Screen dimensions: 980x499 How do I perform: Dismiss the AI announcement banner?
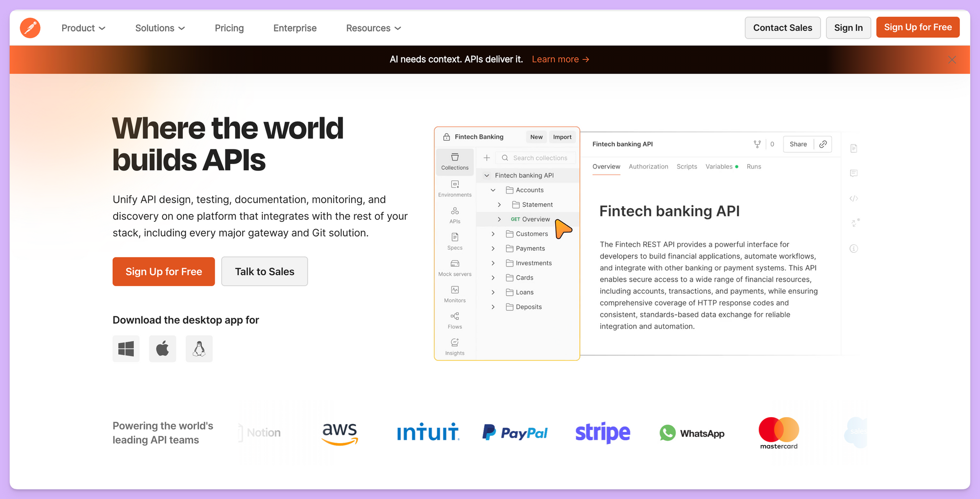point(952,60)
